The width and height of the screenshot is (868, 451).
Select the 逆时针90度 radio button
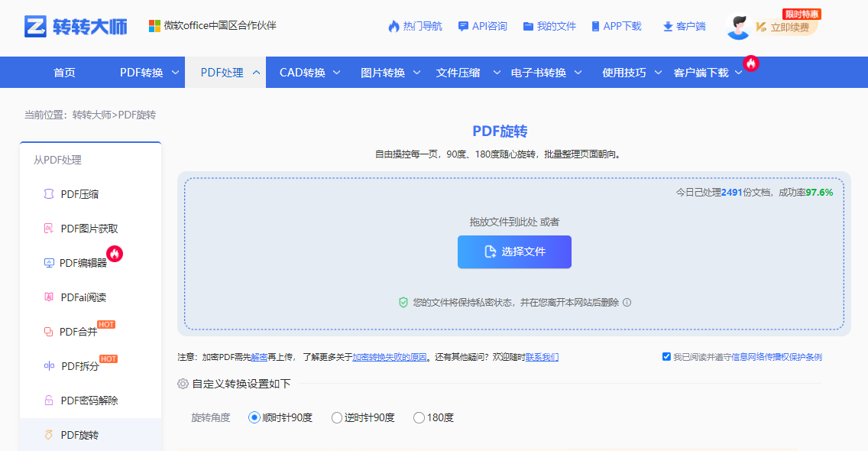(x=336, y=418)
